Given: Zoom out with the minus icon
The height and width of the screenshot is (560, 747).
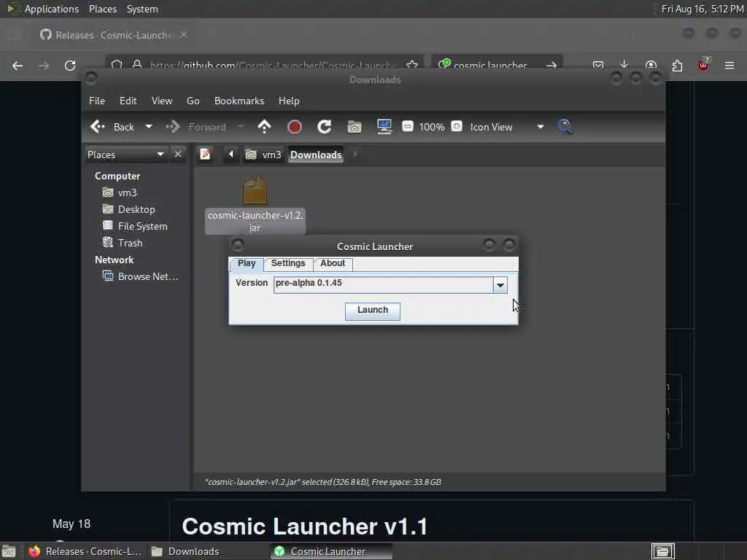Looking at the screenshot, I should (407, 126).
